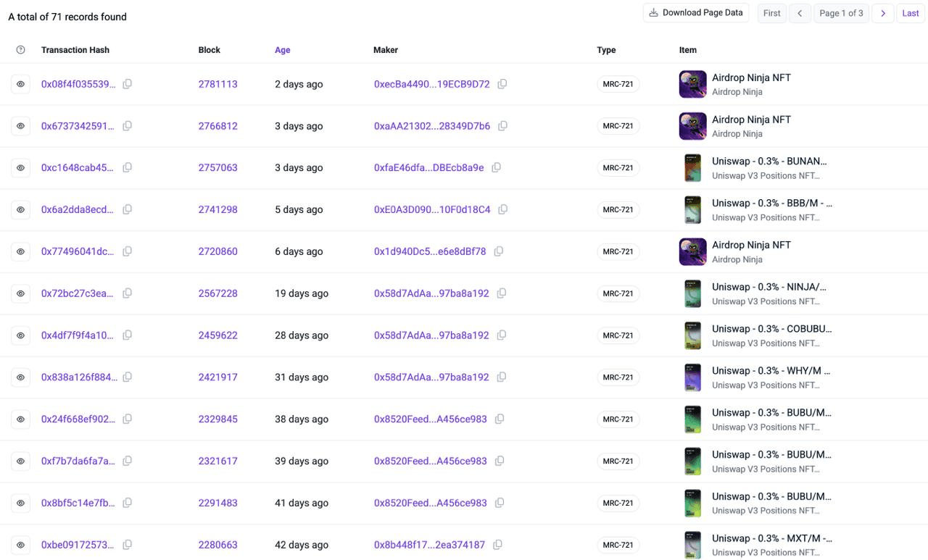The height and width of the screenshot is (560, 928).
Task: Preview details of transaction 0xc1648cab45
Action: (x=20, y=168)
